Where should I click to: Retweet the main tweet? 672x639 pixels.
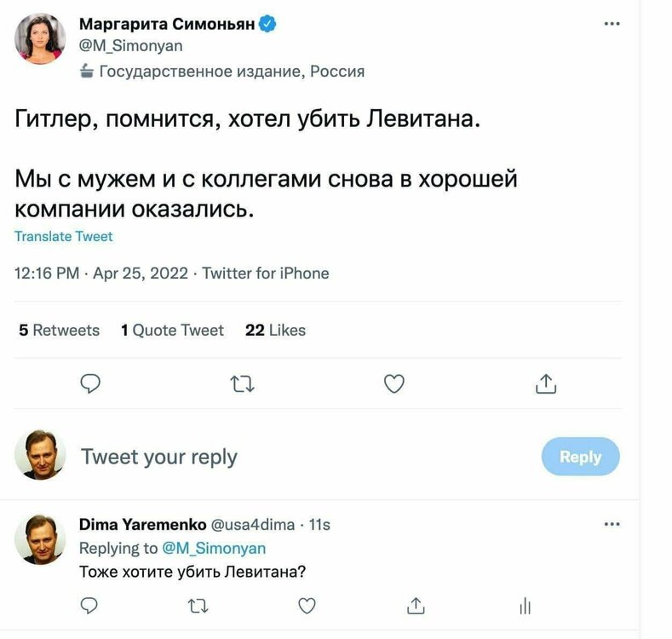243,385
